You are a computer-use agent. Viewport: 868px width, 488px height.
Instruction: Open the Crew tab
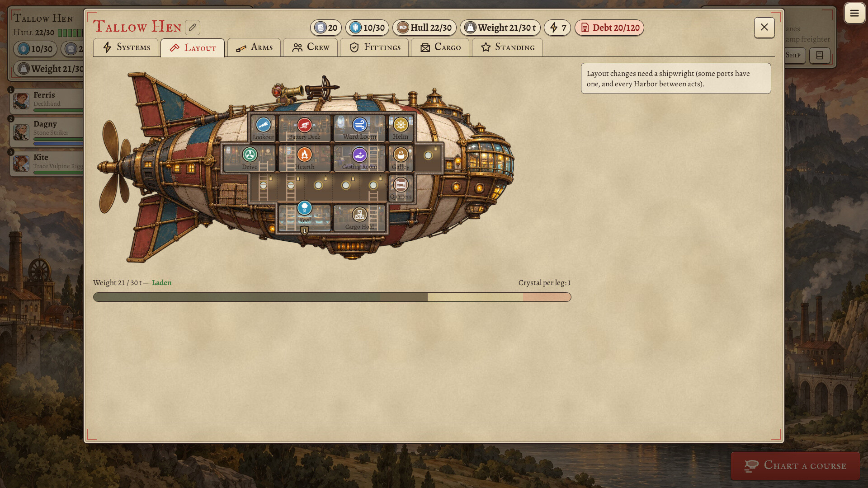pos(310,47)
